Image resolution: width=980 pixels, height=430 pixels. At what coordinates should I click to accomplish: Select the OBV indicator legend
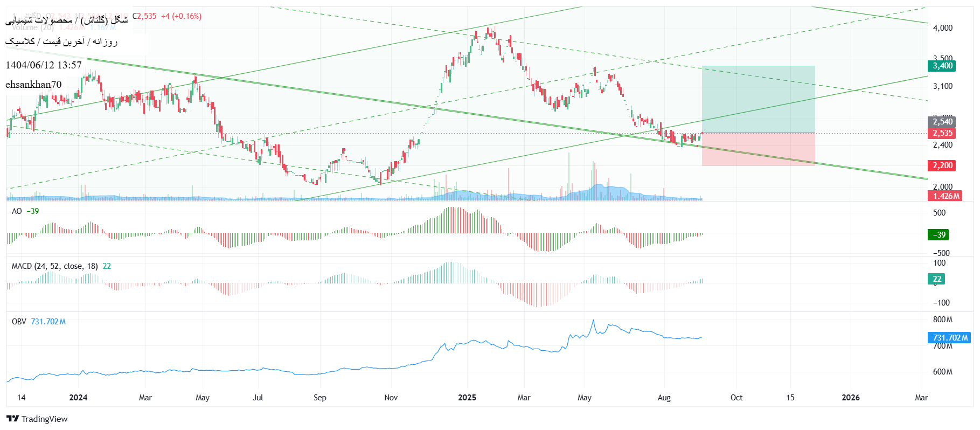[x=19, y=322]
